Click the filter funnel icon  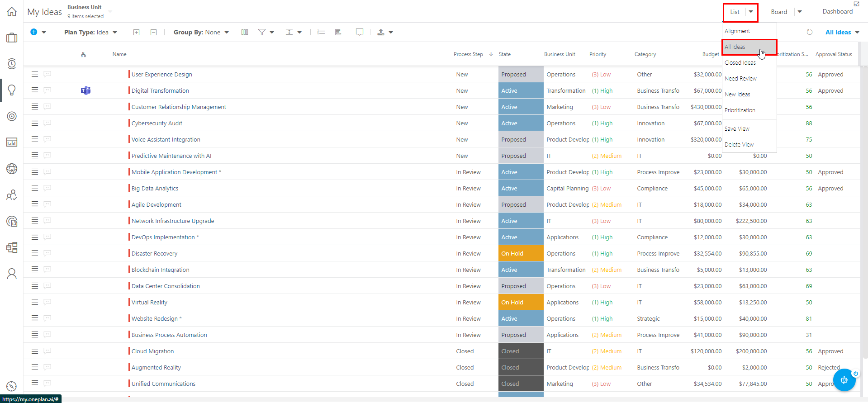[261, 32]
